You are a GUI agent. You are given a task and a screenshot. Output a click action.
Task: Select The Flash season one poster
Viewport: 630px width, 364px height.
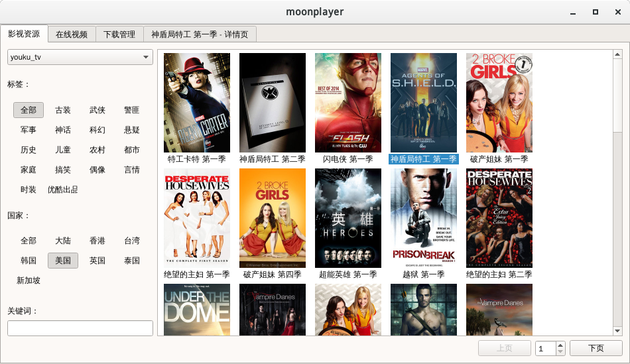[x=348, y=103]
